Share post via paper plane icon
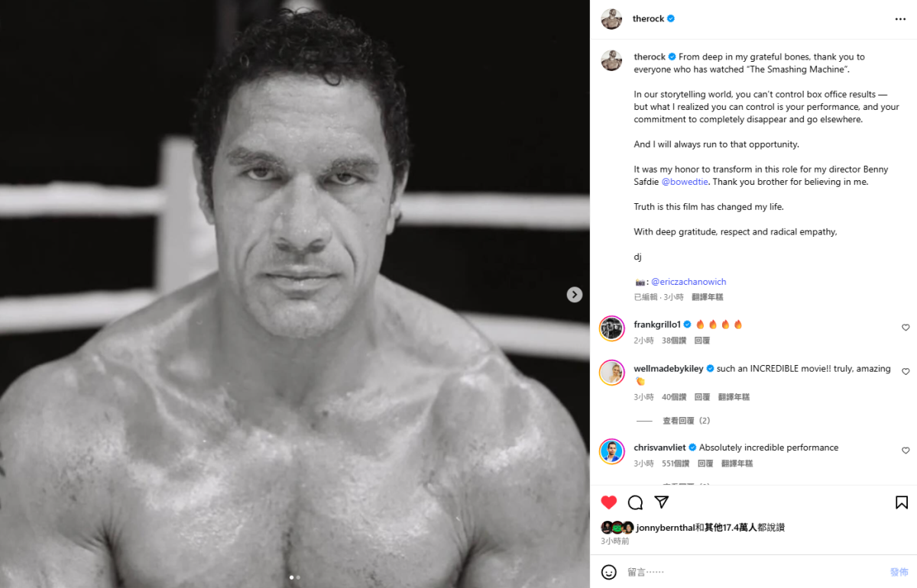The image size is (917, 588). tap(662, 502)
